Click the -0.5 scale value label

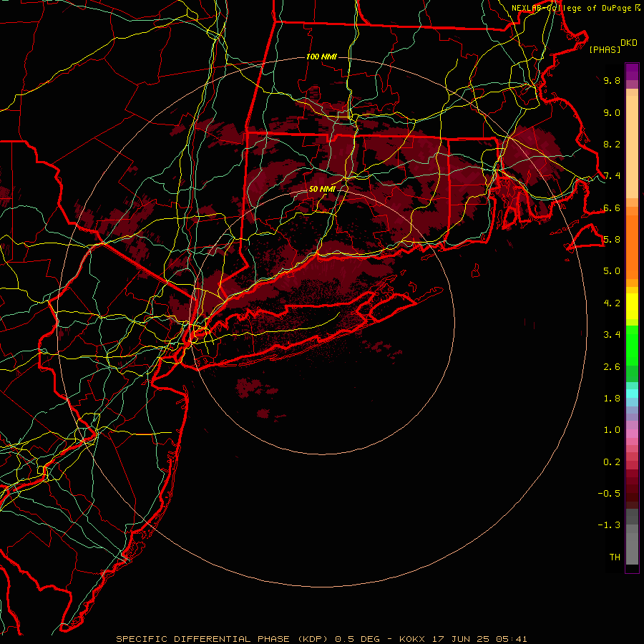(x=609, y=494)
